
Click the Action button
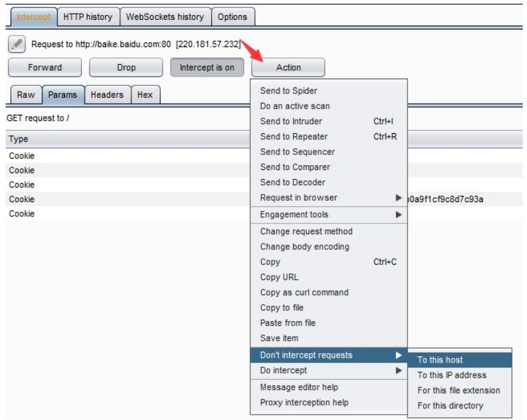click(288, 68)
